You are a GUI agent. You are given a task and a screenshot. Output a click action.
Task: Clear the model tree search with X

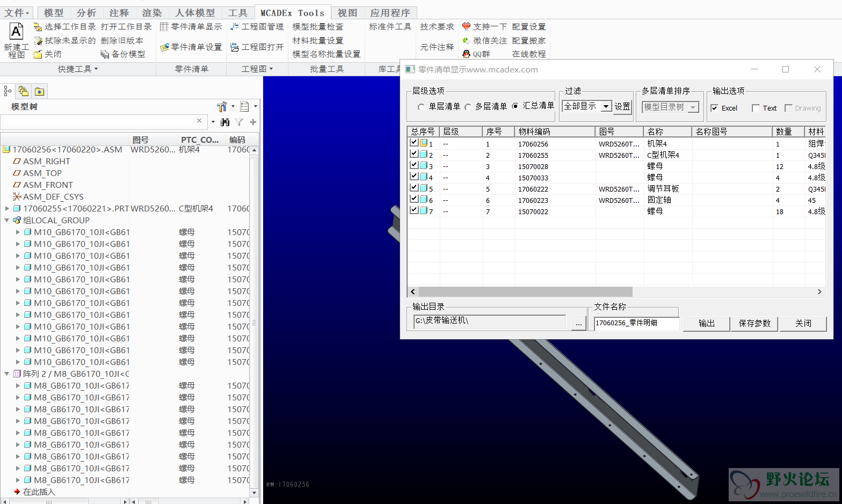(199, 121)
